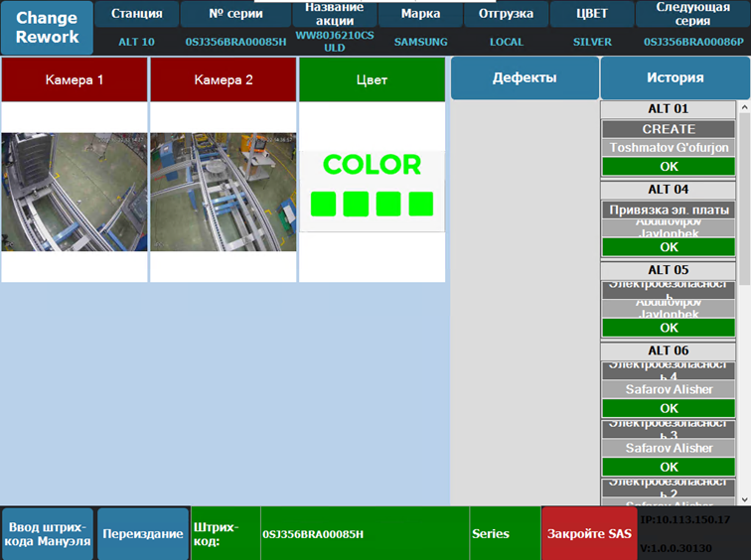Select the Камера 2 header
This screenshot has height=560, width=751.
coord(223,79)
